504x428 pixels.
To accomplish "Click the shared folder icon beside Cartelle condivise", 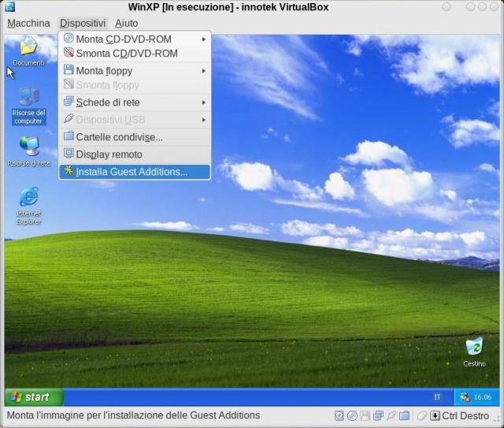I will (69, 136).
